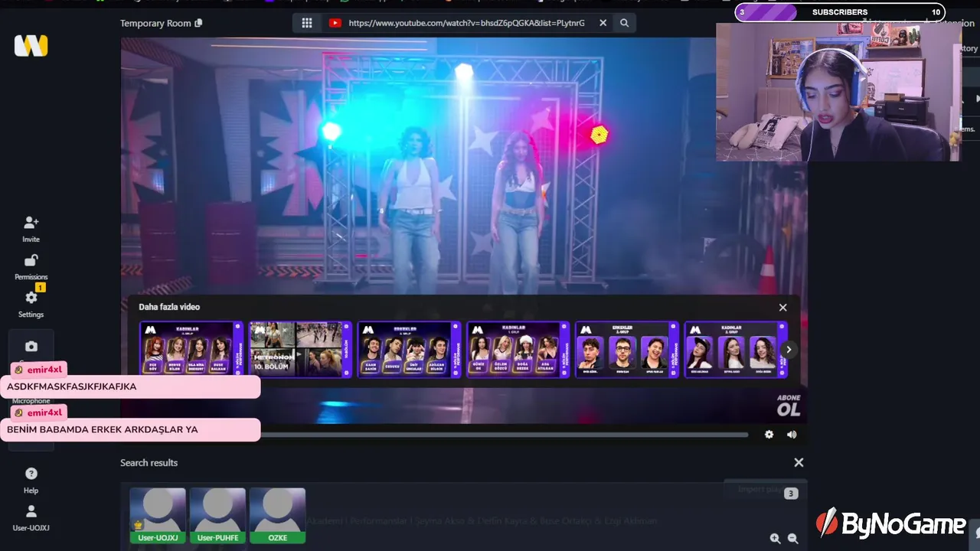
Task: Click the Search results heading
Action: [149, 462]
